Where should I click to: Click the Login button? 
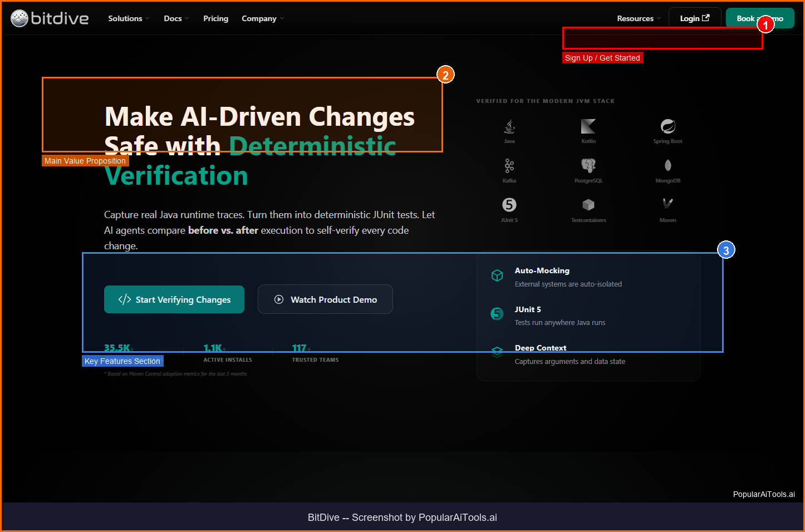click(694, 18)
